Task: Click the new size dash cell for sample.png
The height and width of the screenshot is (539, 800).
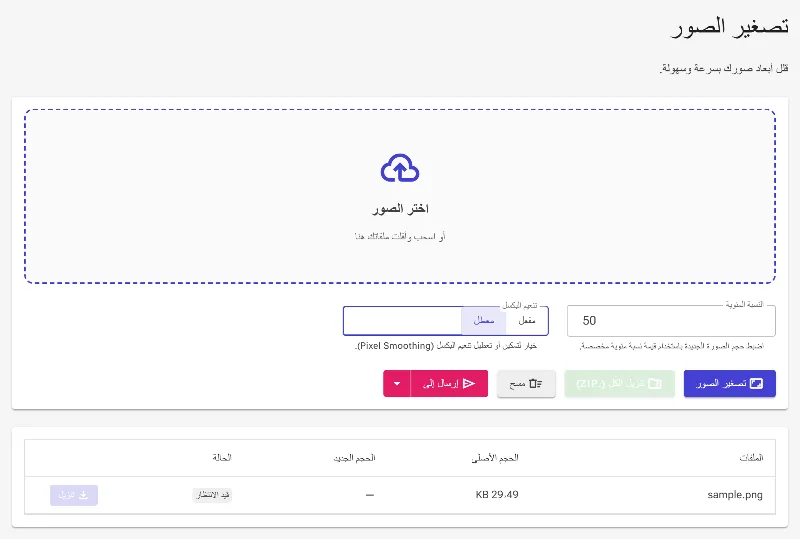Action: click(x=370, y=495)
